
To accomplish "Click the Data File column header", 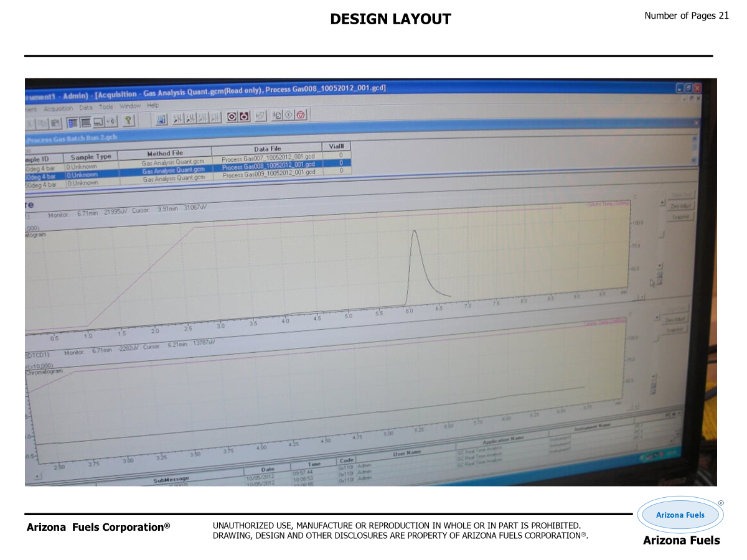I will pyautogui.click(x=268, y=149).
